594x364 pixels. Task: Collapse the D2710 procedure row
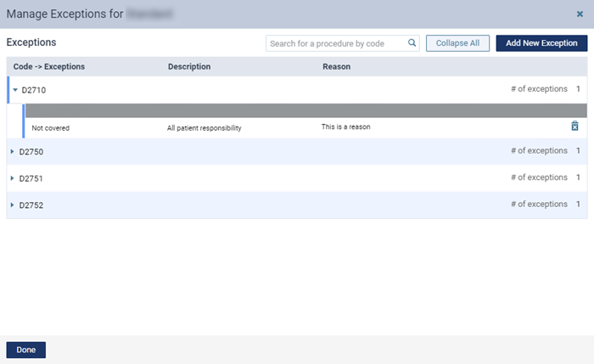point(15,89)
